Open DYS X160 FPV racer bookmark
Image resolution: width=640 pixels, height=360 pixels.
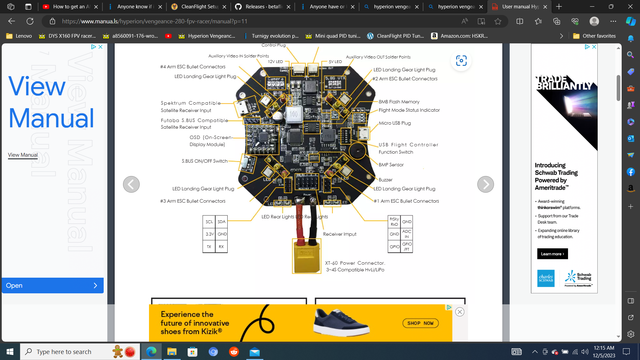(67, 36)
